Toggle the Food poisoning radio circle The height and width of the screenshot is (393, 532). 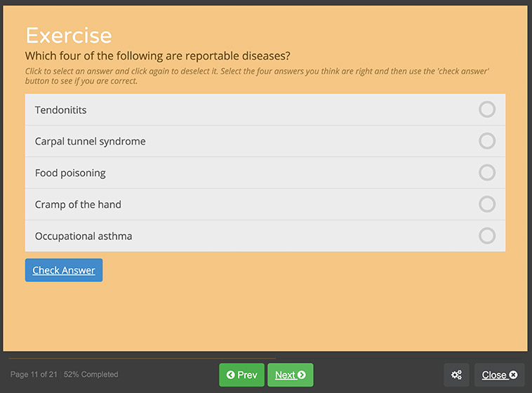click(x=486, y=173)
